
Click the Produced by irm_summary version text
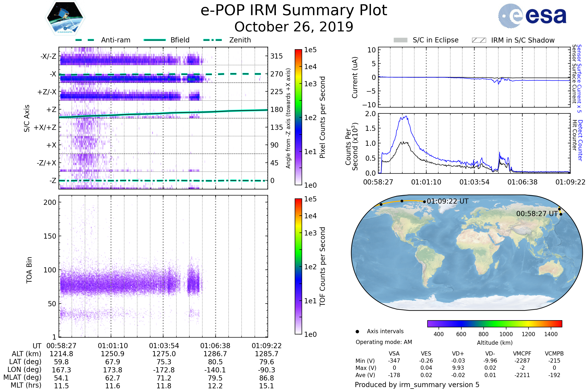417,385
